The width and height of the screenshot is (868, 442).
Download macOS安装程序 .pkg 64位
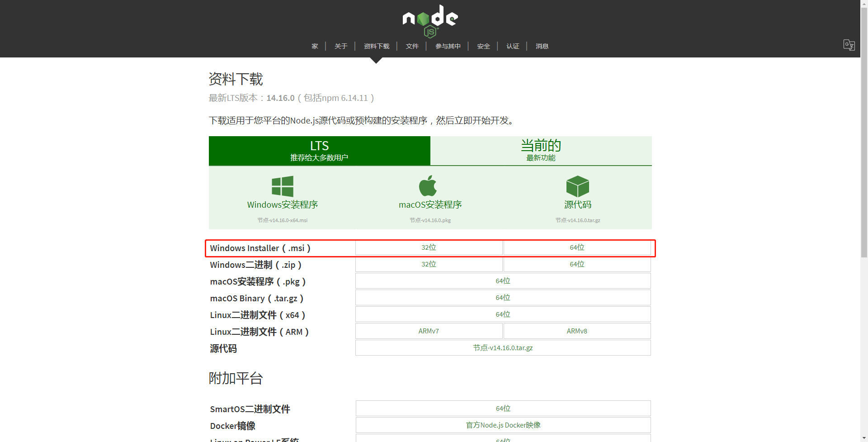[503, 281]
